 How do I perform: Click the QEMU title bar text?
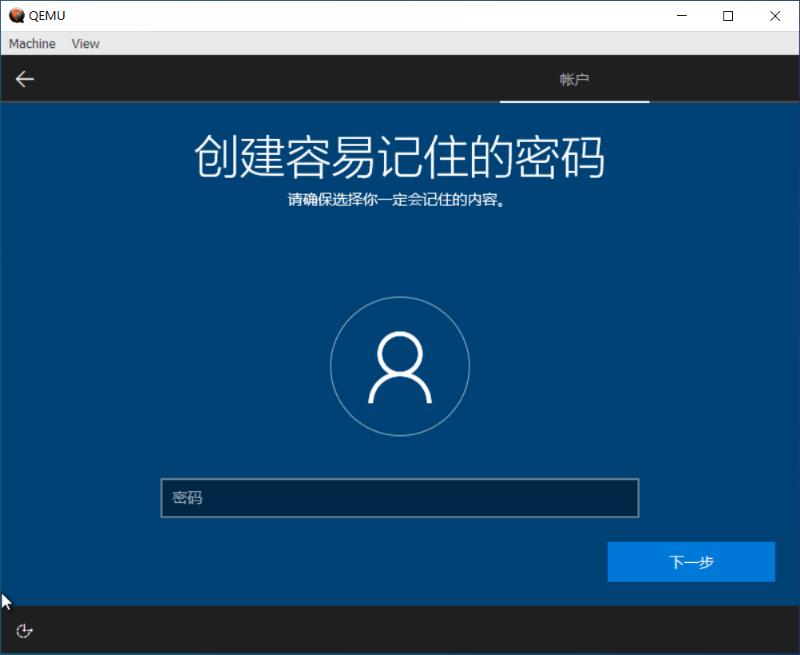[45, 15]
